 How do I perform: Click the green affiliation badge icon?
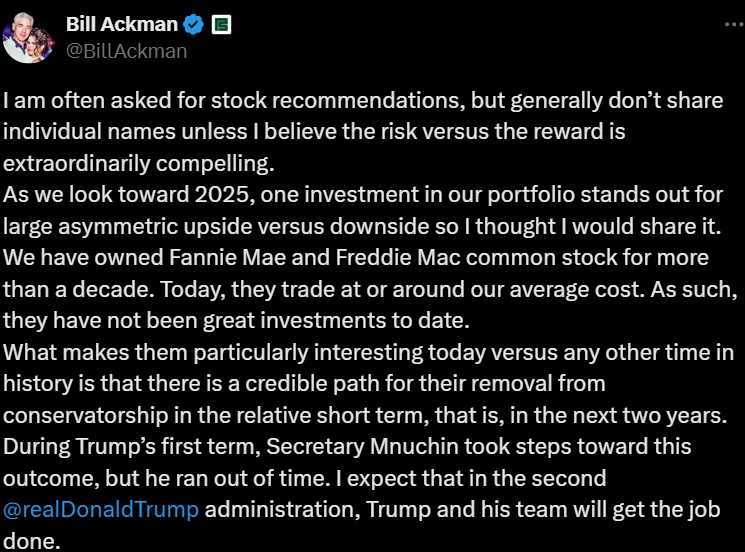point(221,25)
